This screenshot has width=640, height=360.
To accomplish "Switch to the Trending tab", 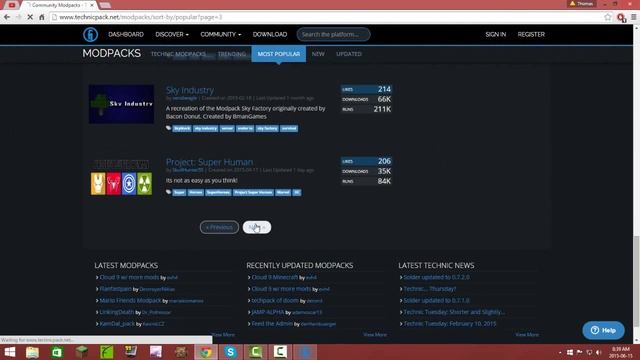I will (x=231, y=54).
